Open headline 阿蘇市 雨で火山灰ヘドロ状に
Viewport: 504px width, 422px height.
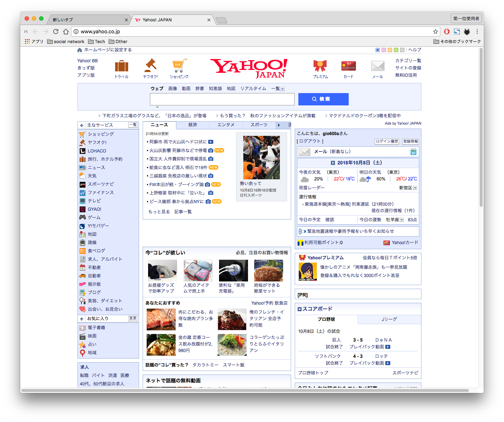[x=178, y=142]
